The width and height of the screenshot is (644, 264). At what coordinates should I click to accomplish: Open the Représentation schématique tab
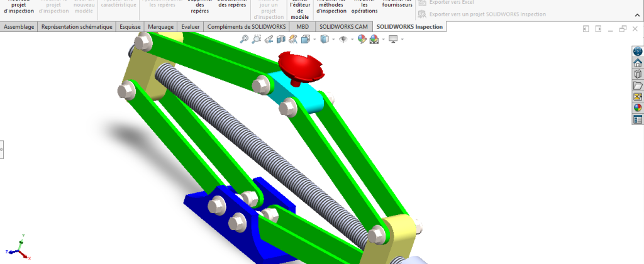tap(77, 26)
